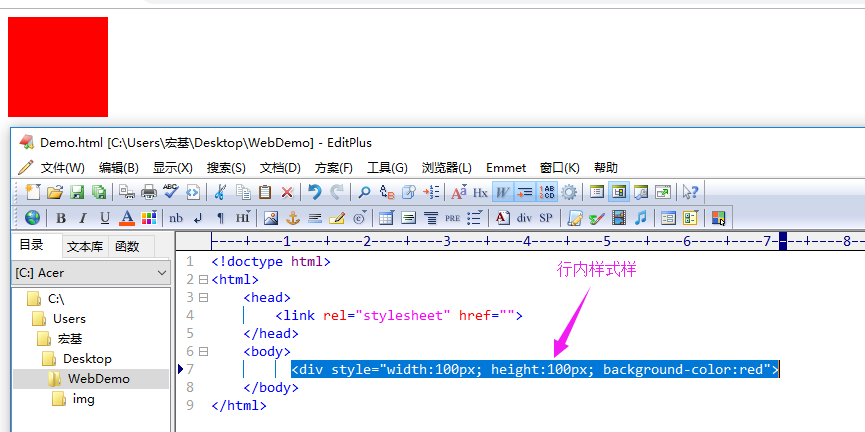Paste with the clipboard icon
The height and width of the screenshot is (432, 865).
(265, 192)
